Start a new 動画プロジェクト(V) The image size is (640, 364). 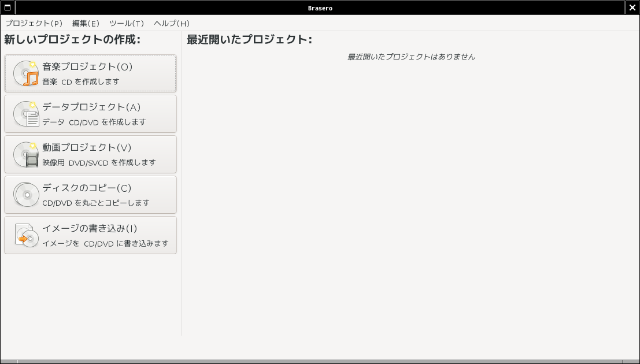[x=91, y=154]
